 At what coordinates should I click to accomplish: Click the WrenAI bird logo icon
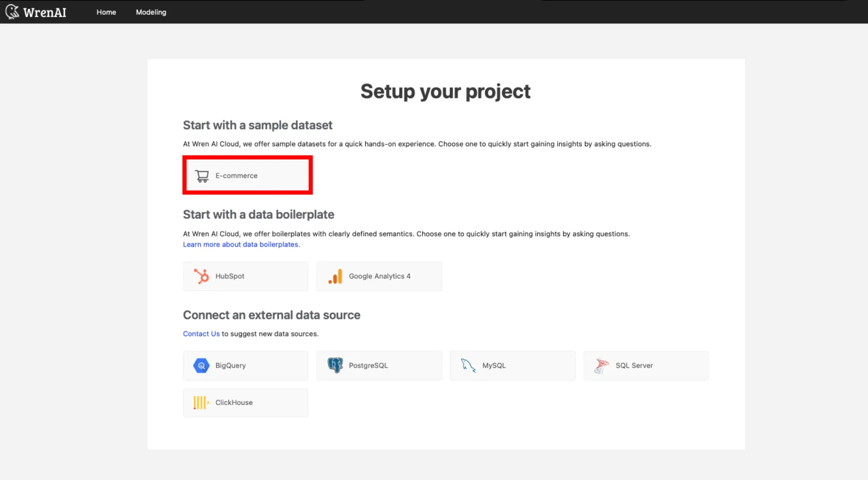(12, 12)
